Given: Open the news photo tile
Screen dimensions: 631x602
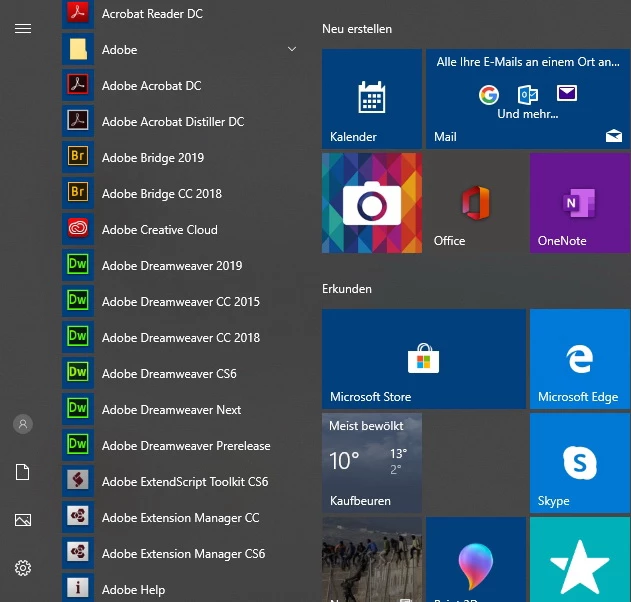Looking at the screenshot, I should (372, 560).
